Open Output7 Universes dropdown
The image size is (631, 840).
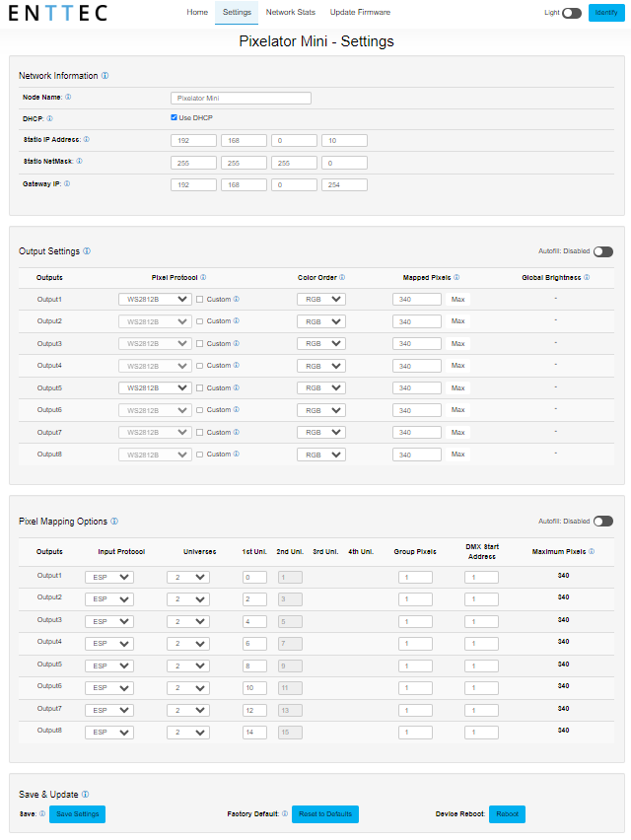pyautogui.click(x=188, y=711)
